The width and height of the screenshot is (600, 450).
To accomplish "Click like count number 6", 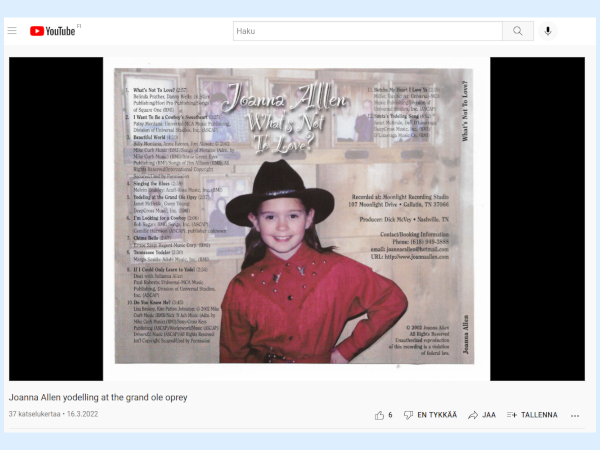I will [390, 415].
